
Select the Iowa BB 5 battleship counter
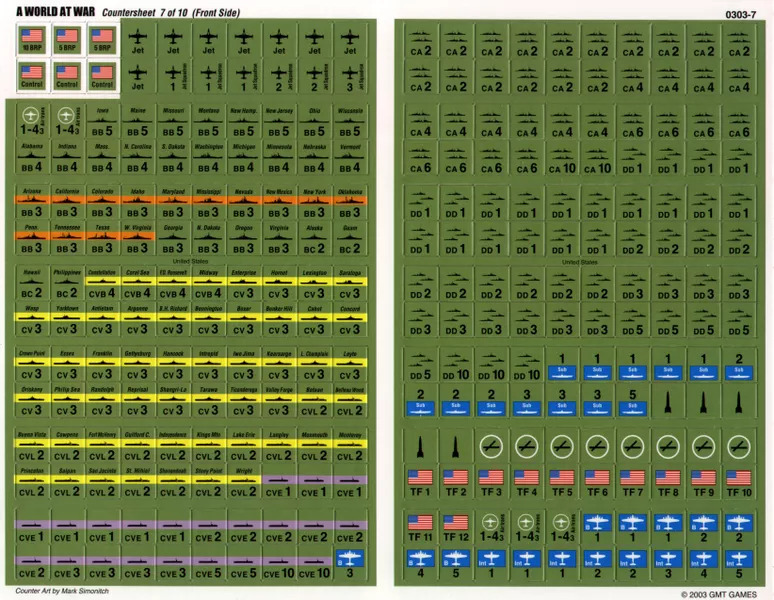point(102,123)
